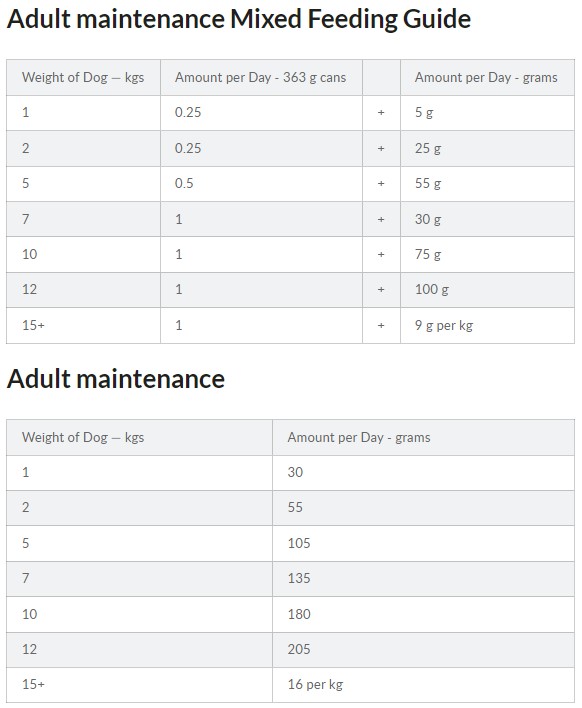Select the '105' amount cell
Image resolution: width=582 pixels, height=708 pixels.
[x=424, y=544]
